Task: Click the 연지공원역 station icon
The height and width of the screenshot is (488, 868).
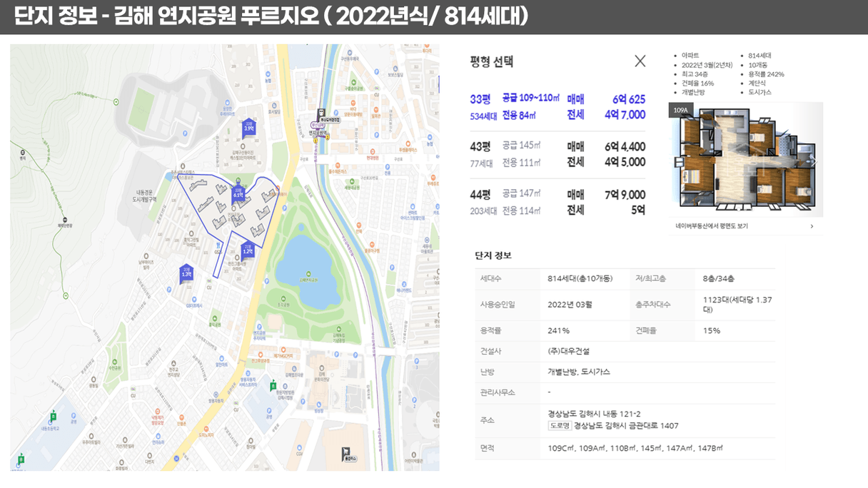Action: click(x=320, y=113)
